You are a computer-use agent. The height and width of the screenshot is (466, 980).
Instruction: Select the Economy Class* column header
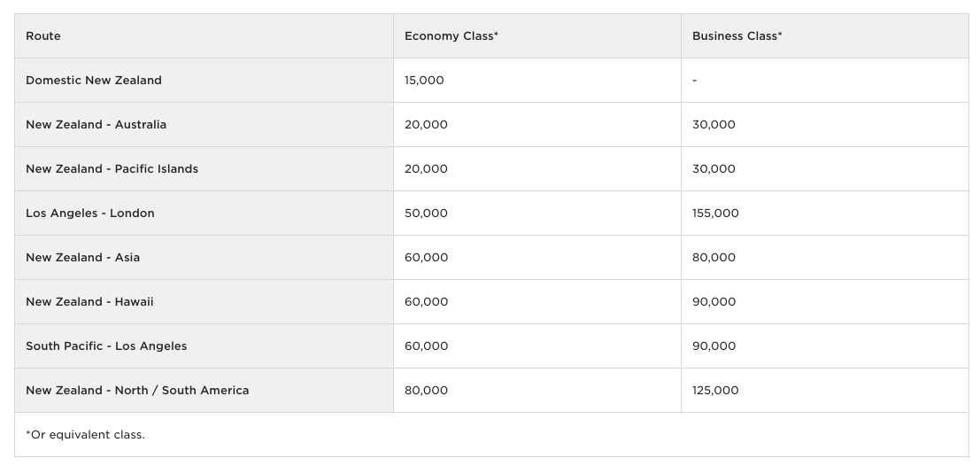click(x=451, y=36)
